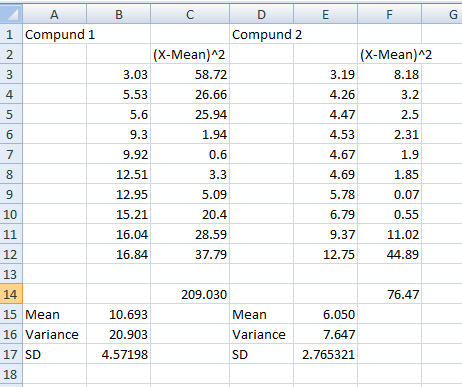The width and height of the screenshot is (462, 387).
Task: Click the Select All corner triangle
Action: [11, 14]
